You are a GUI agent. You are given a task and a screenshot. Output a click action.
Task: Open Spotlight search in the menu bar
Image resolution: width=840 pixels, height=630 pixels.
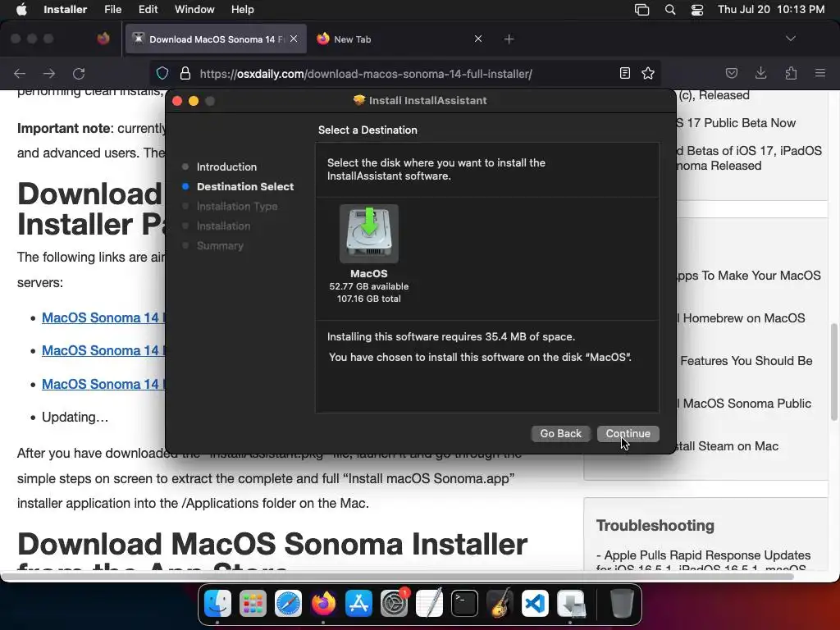click(x=669, y=10)
